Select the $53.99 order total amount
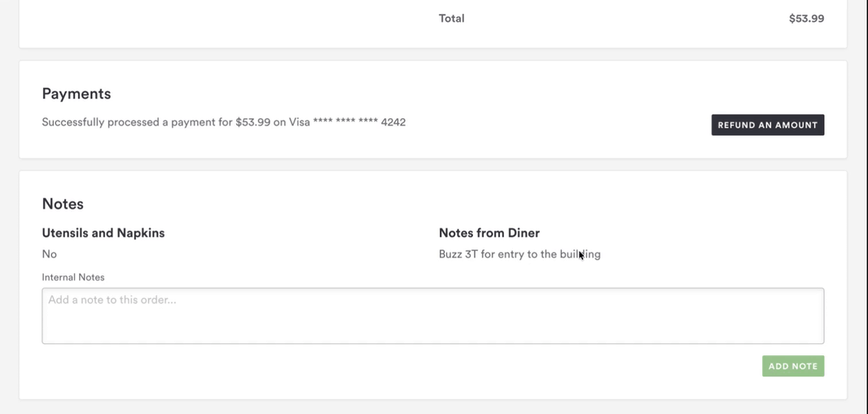Screen dimensions: 868x414 (806, 18)
